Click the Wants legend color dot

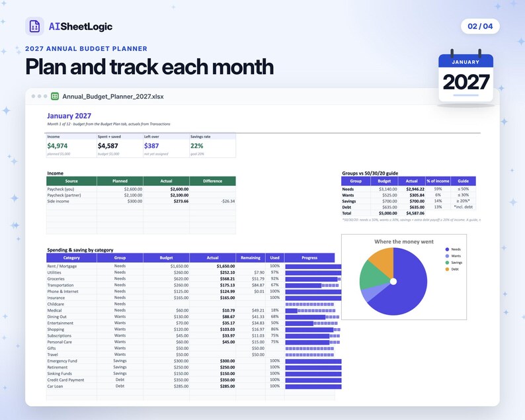447,256
